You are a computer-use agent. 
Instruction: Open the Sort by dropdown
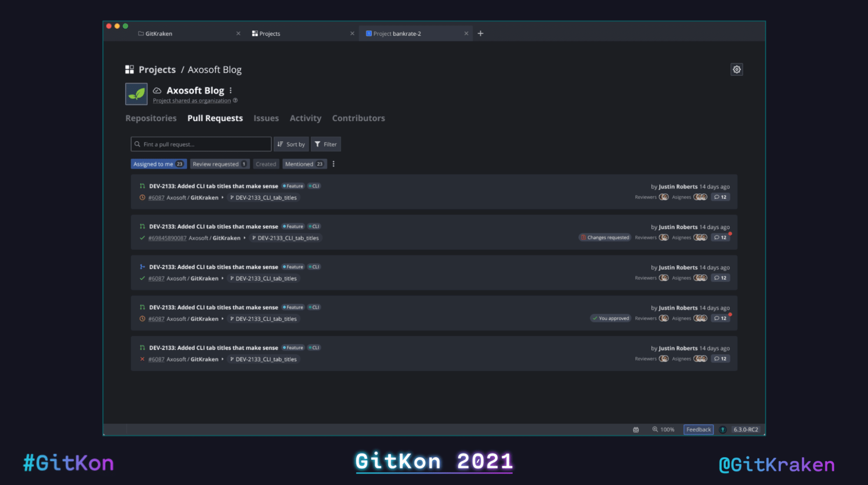[x=291, y=144]
